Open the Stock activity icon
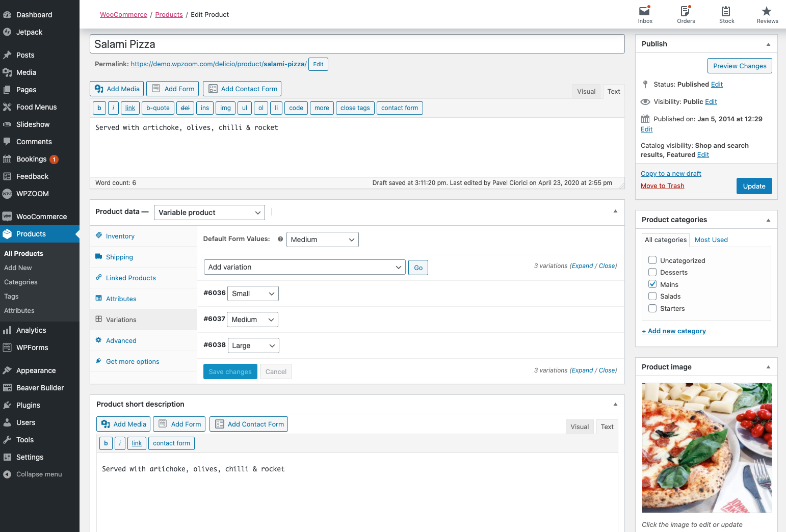 tap(726, 14)
